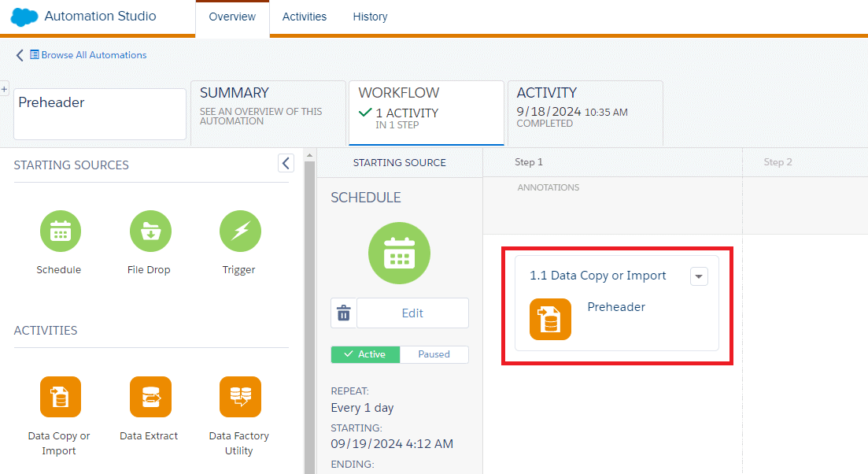Open the Activity section tab
Viewport: 868px width, 474px height.
tap(585, 113)
